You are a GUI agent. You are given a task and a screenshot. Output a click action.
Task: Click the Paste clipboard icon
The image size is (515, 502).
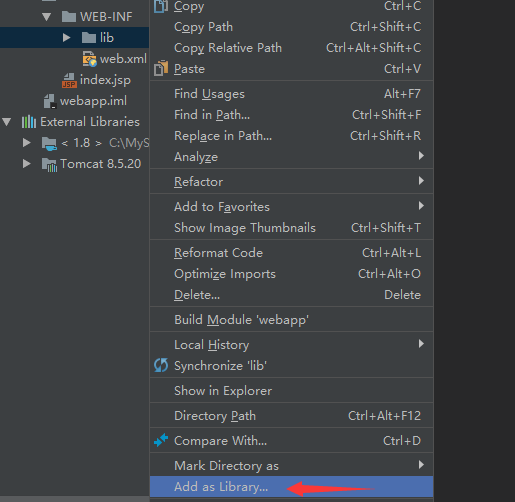pyautogui.click(x=161, y=68)
